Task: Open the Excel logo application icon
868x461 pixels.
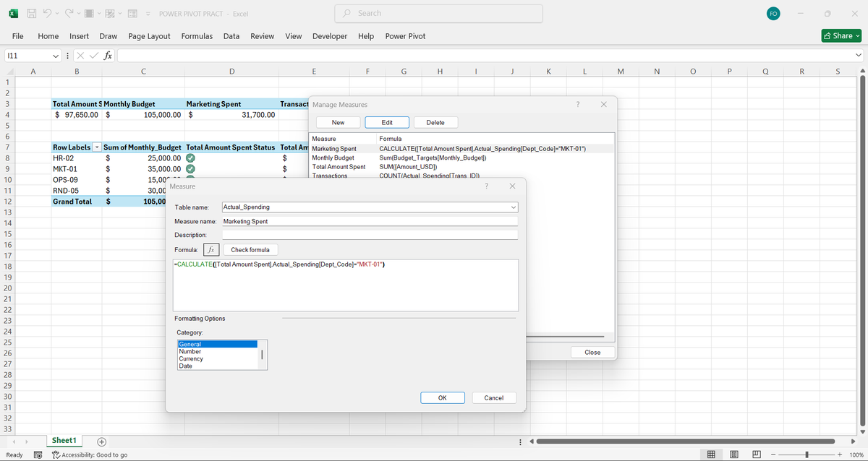Action: click(14, 14)
